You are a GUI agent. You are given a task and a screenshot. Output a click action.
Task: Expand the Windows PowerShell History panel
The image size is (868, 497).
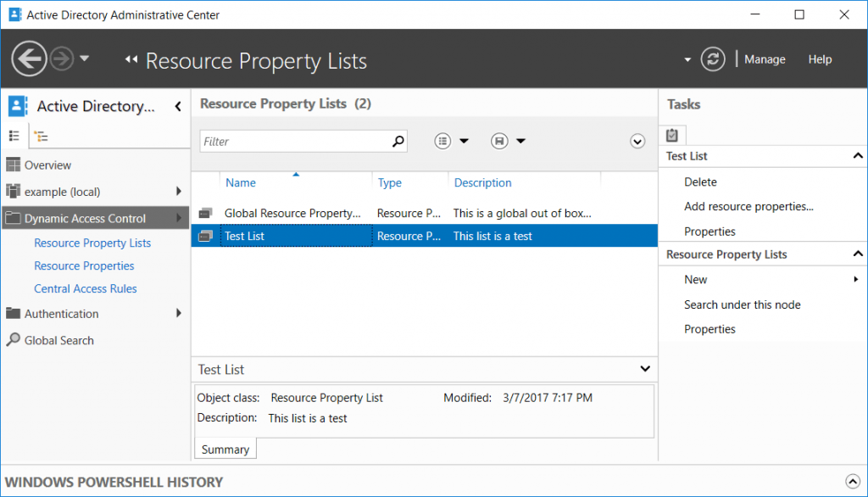tap(854, 481)
